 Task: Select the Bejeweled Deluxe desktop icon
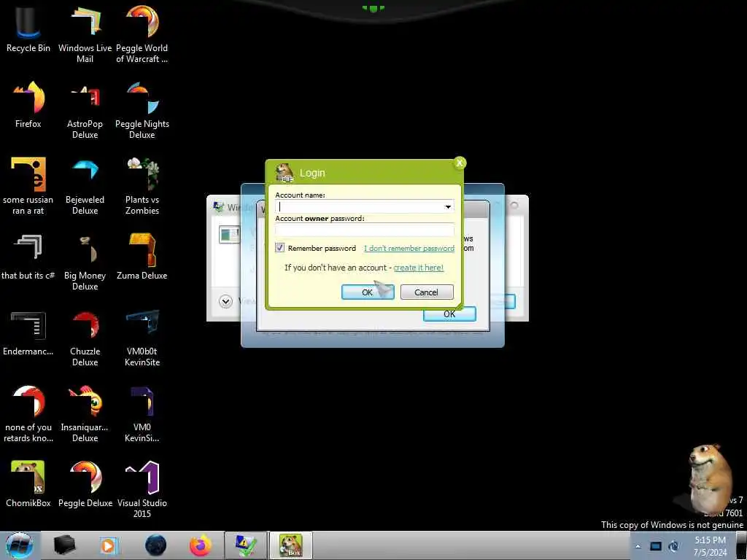pyautogui.click(x=85, y=186)
